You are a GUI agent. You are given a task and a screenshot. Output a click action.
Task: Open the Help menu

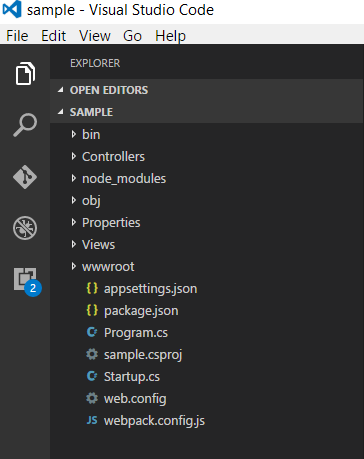pyautogui.click(x=170, y=35)
